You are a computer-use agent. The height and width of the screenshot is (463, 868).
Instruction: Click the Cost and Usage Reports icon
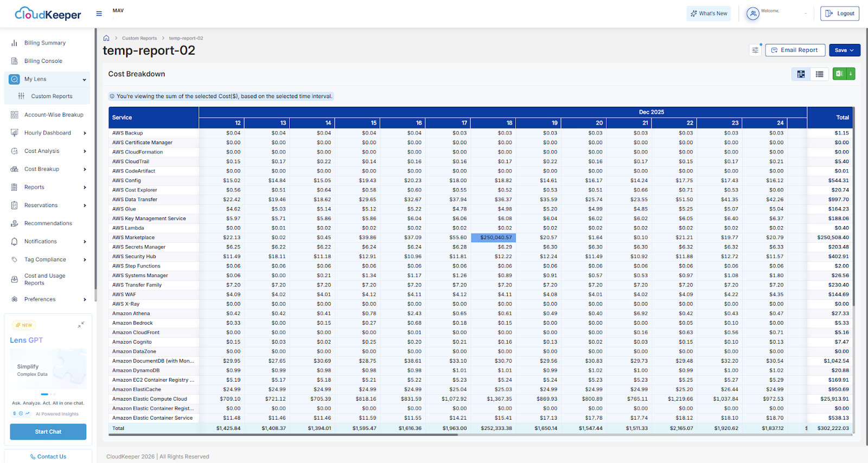pyautogui.click(x=14, y=279)
